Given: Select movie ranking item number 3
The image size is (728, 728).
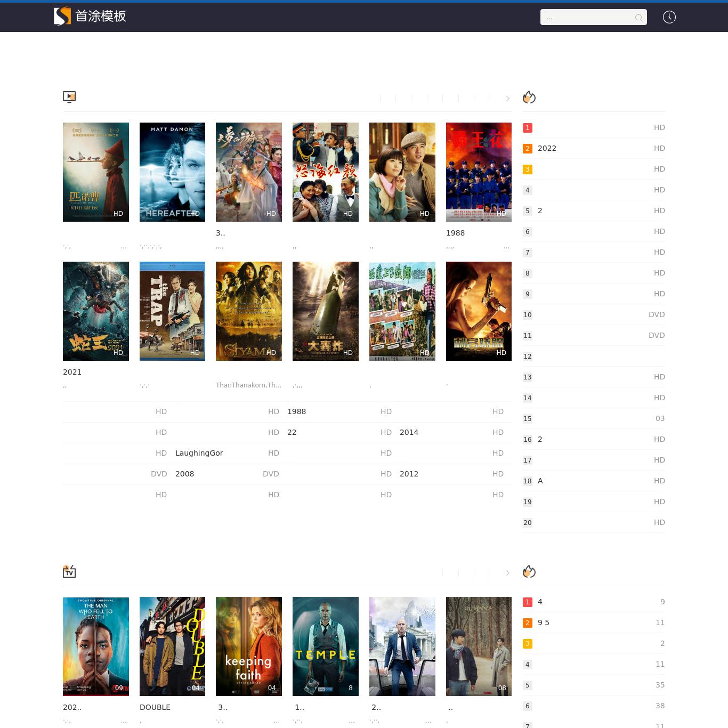Looking at the screenshot, I should click(594, 169).
